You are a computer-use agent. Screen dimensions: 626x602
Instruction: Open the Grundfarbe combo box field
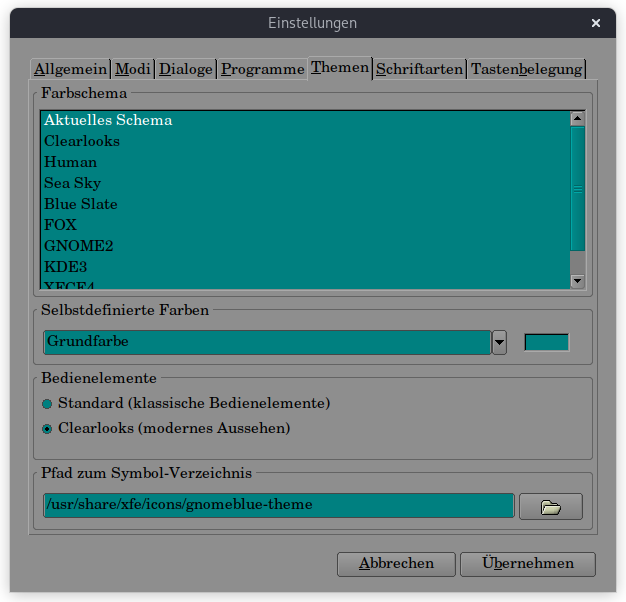tap(267, 342)
